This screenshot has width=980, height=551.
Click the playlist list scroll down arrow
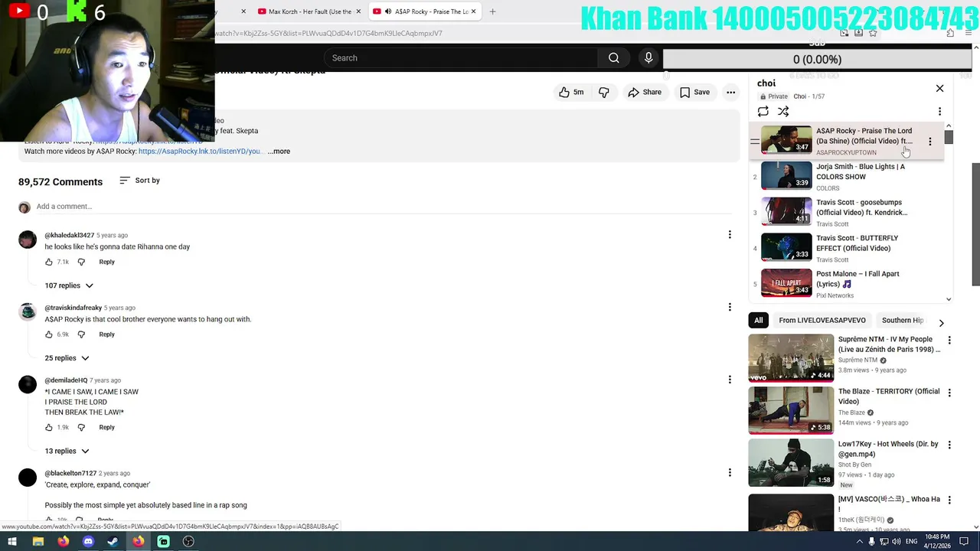click(949, 299)
